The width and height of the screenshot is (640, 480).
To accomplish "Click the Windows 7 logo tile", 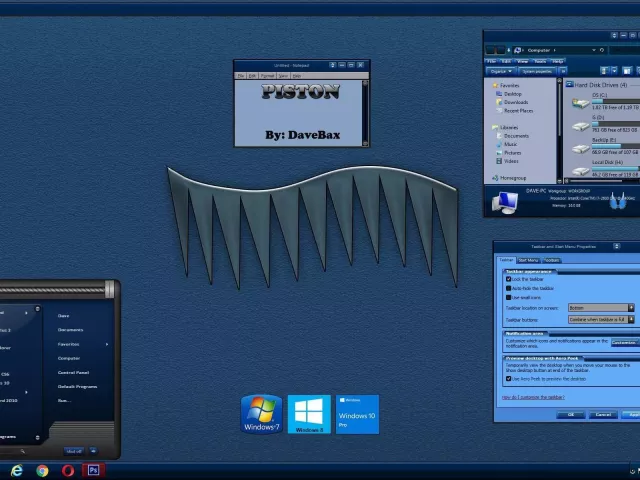I will tap(261, 414).
